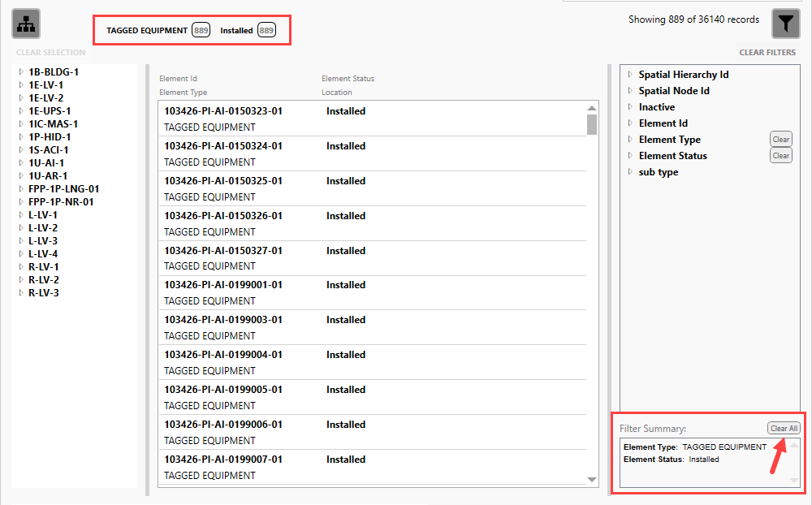
Task: Select record 103426-PI-AI-0199005-01
Action: coord(373,397)
